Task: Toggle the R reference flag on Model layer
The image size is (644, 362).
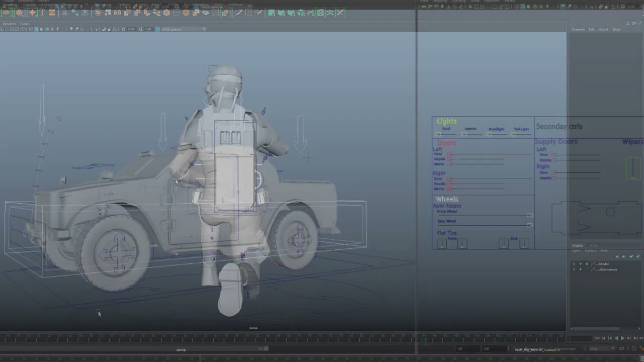Action: click(586, 264)
